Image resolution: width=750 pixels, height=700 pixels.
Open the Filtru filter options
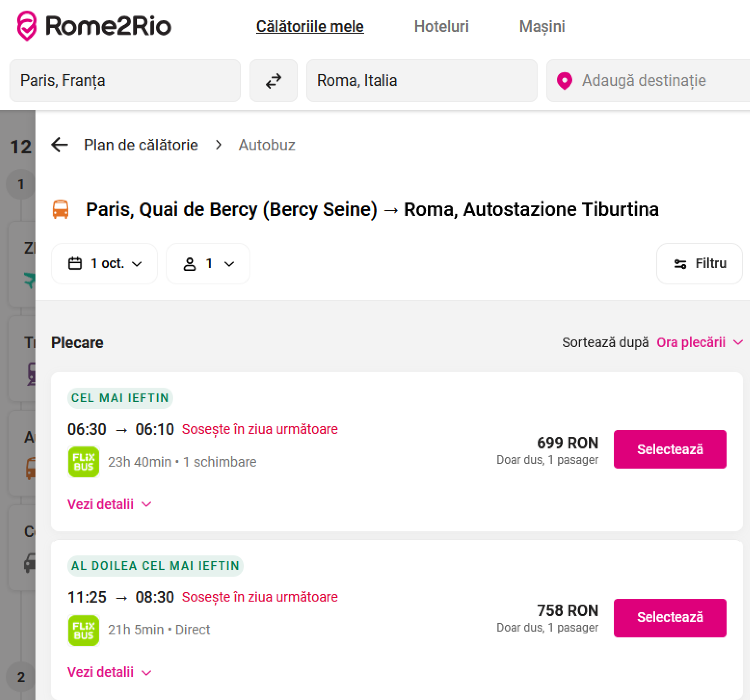699,263
